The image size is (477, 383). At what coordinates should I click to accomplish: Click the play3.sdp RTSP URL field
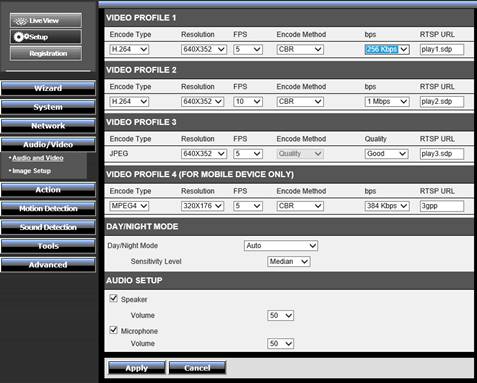click(442, 154)
